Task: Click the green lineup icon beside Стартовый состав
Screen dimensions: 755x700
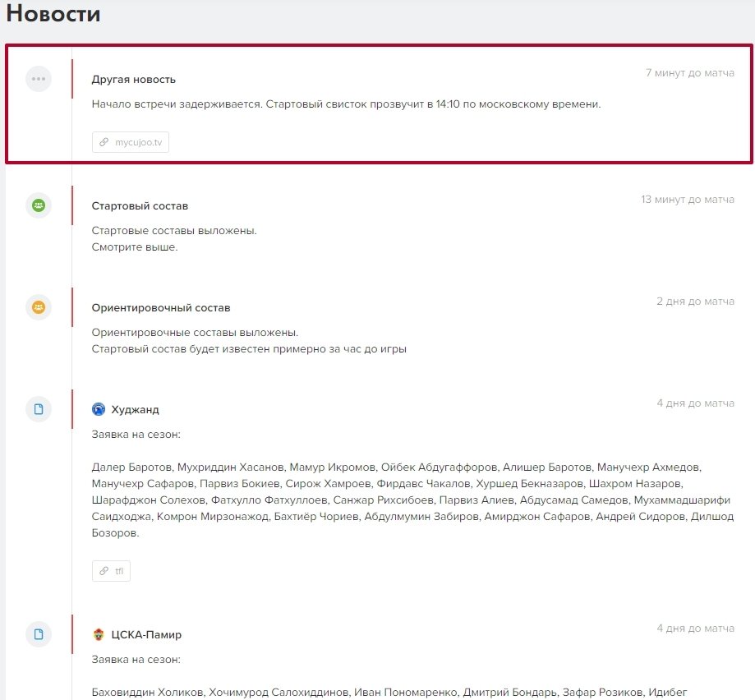Action: 39,205
